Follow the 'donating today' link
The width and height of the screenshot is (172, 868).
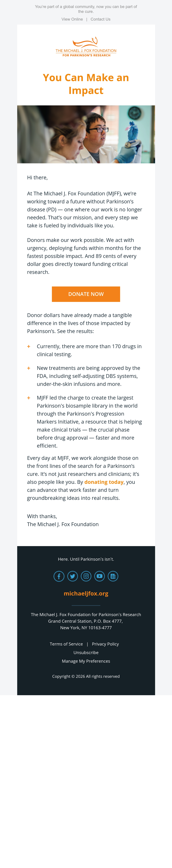[x=104, y=482]
